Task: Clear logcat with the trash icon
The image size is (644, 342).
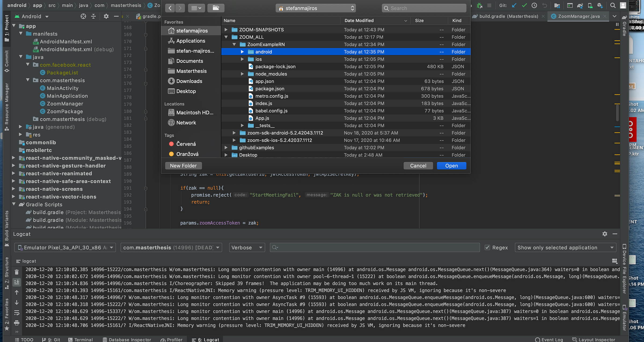Action: coord(17,272)
